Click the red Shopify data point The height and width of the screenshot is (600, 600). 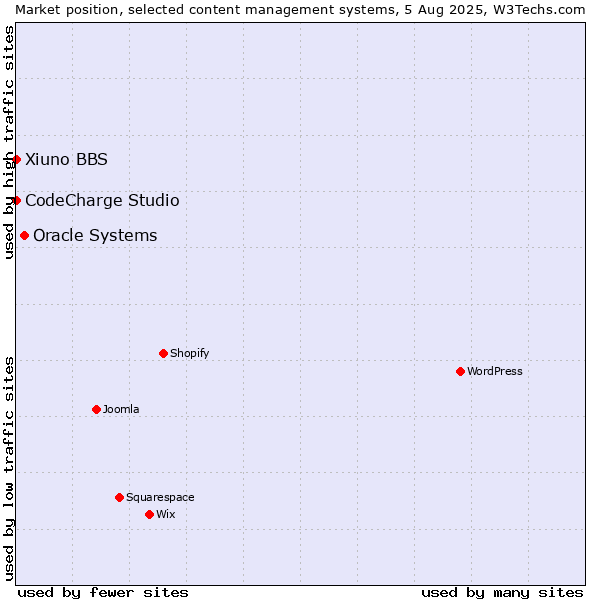tap(163, 353)
